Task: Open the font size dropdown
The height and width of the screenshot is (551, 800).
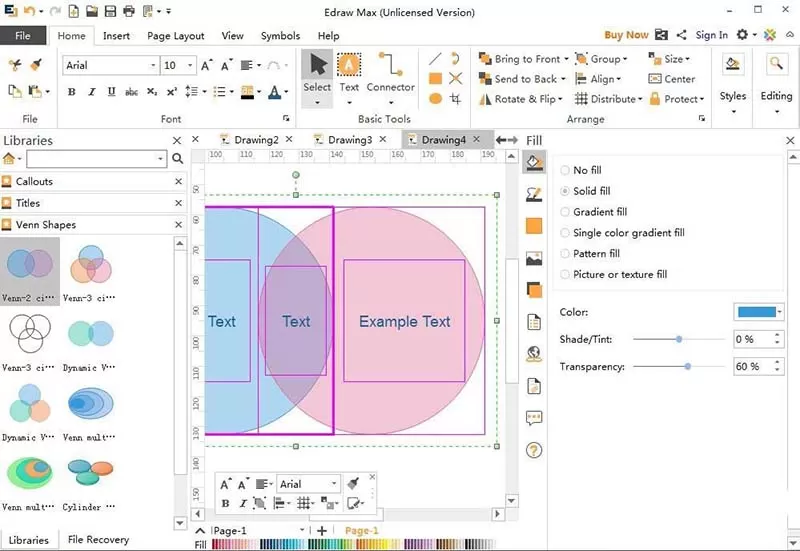Action: (x=190, y=65)
